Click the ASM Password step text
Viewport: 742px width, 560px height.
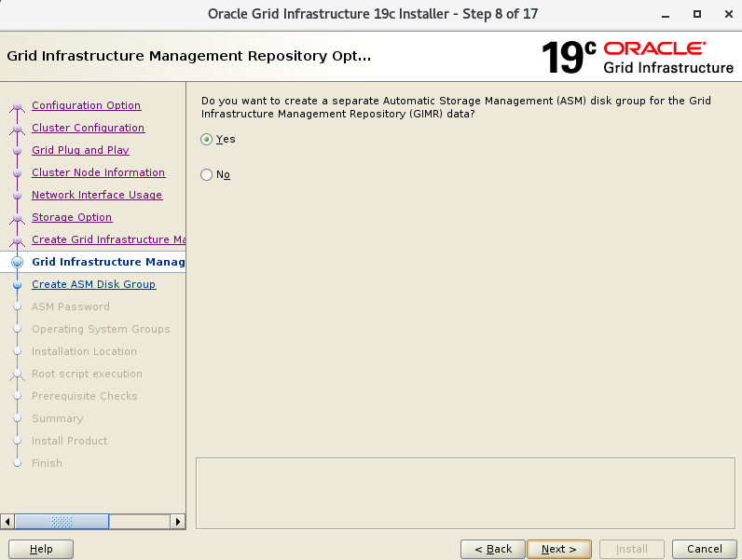click(x=71, y=307)
